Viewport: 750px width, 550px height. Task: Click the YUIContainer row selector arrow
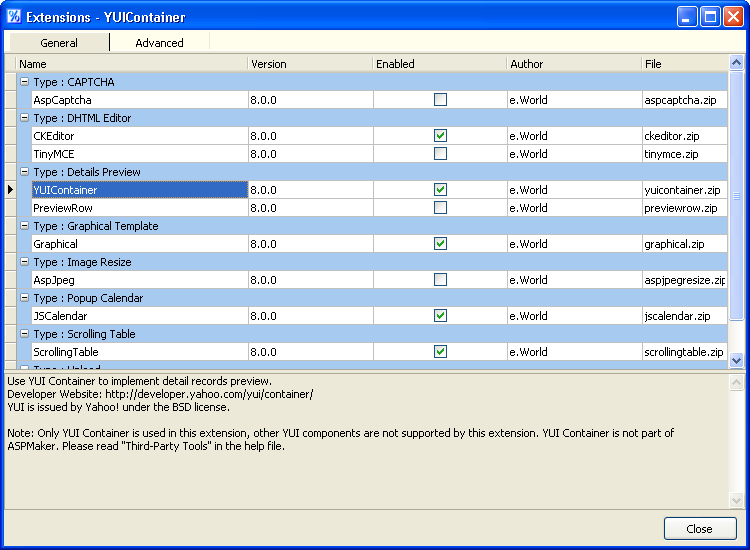(x=11, y=190)
